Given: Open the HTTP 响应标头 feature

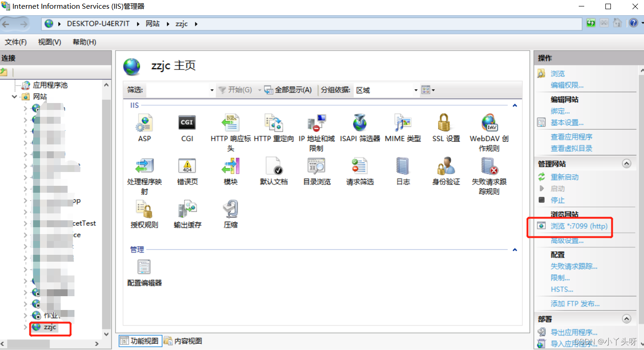Looking at the screenshot, I should tap(230, 133).
